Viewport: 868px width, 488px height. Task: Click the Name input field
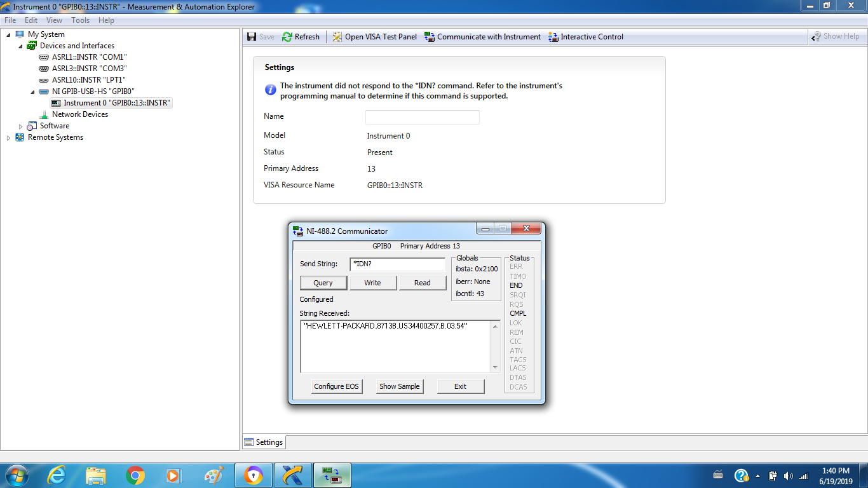click(423, 118)
